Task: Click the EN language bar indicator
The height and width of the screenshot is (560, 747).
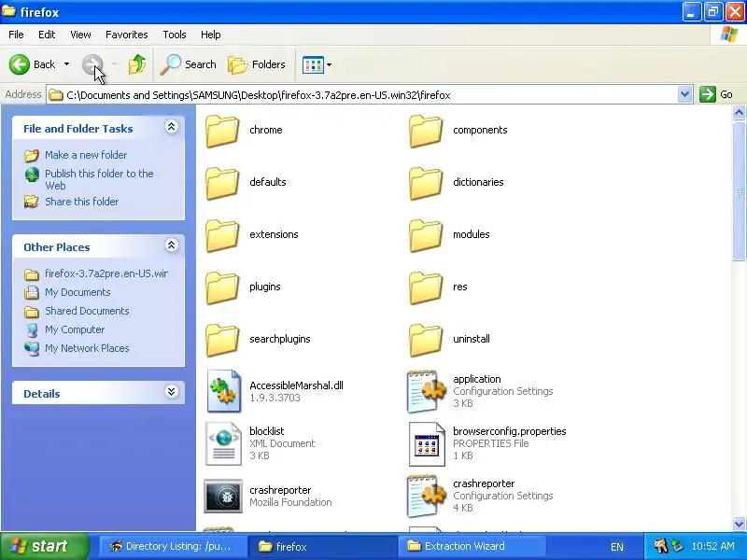Action: pyautogui.click(x=617, y=547)
